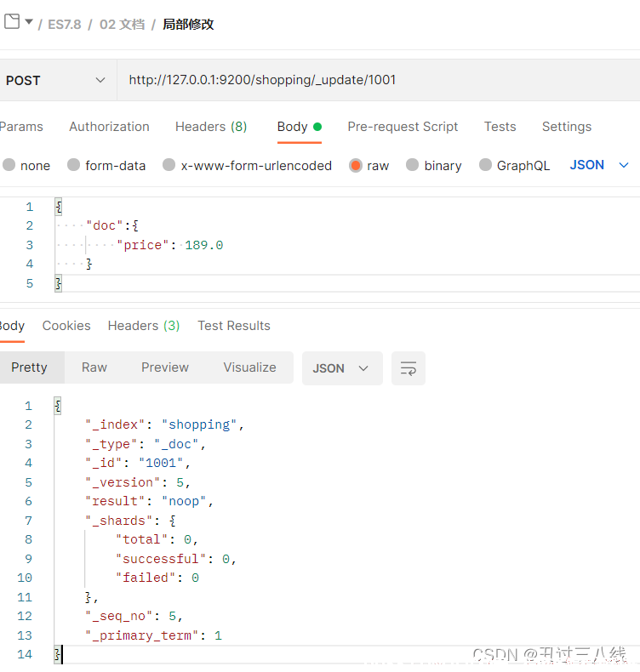Click the "_shards" key in response
Viewport: 640px width, 672px height.
pos(119,521)
